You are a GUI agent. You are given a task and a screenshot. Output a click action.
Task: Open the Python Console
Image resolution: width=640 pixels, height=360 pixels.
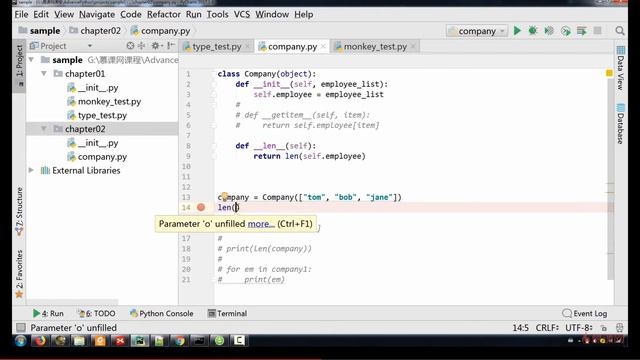tap(162, 313)
